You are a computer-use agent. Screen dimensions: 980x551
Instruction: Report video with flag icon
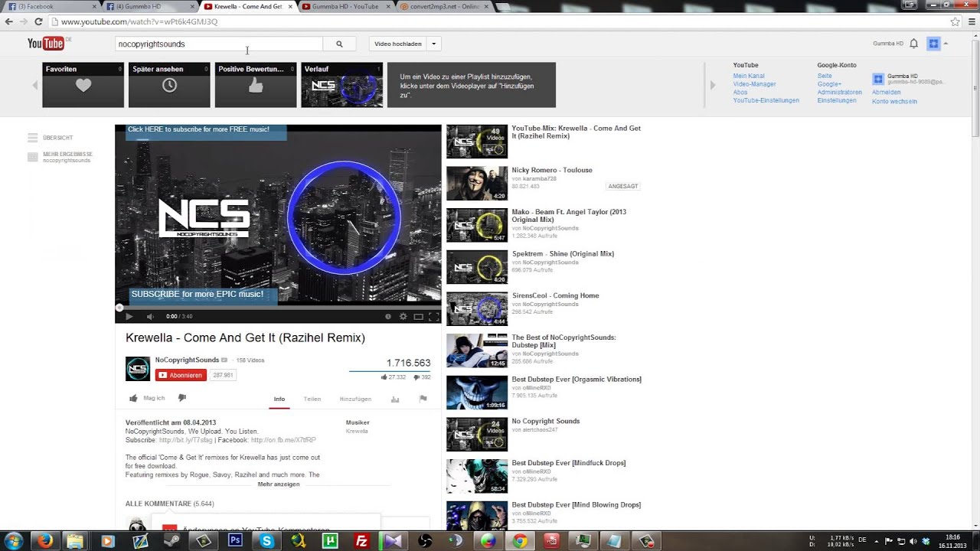tap(423, 399)
